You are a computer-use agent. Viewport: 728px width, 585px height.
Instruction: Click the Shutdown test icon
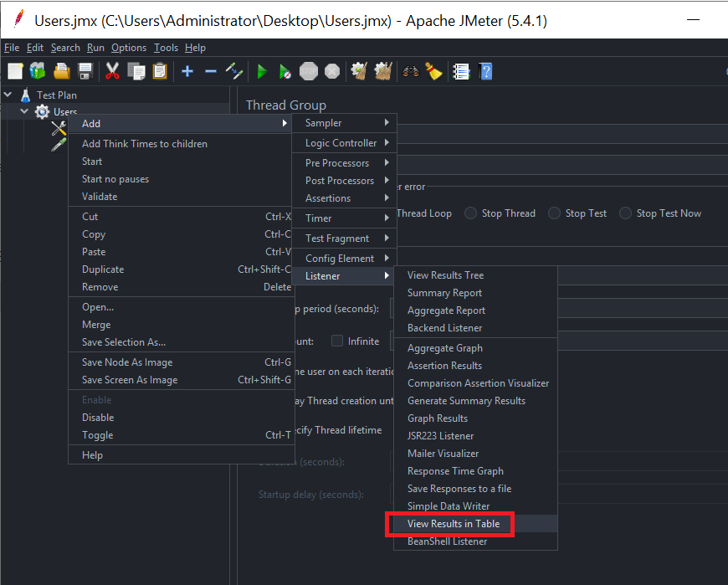pyautogui.click(x=332, y=71)
